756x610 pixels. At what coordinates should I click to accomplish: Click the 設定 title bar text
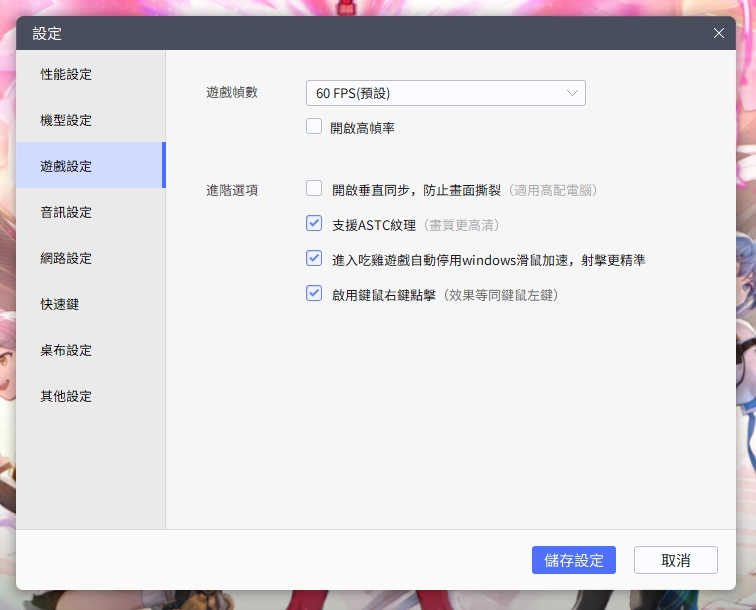47,33
